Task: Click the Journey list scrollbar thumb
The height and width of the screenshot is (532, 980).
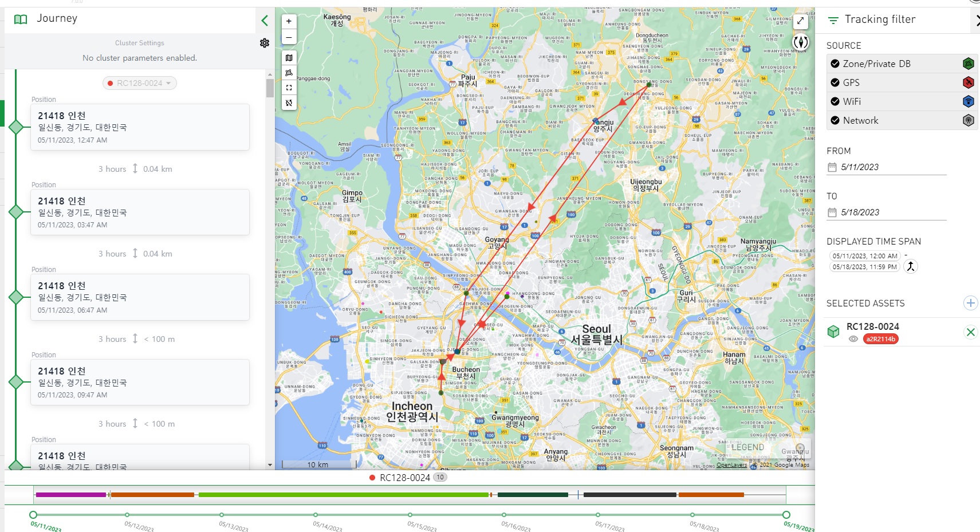Action: [x=270, y=88]
